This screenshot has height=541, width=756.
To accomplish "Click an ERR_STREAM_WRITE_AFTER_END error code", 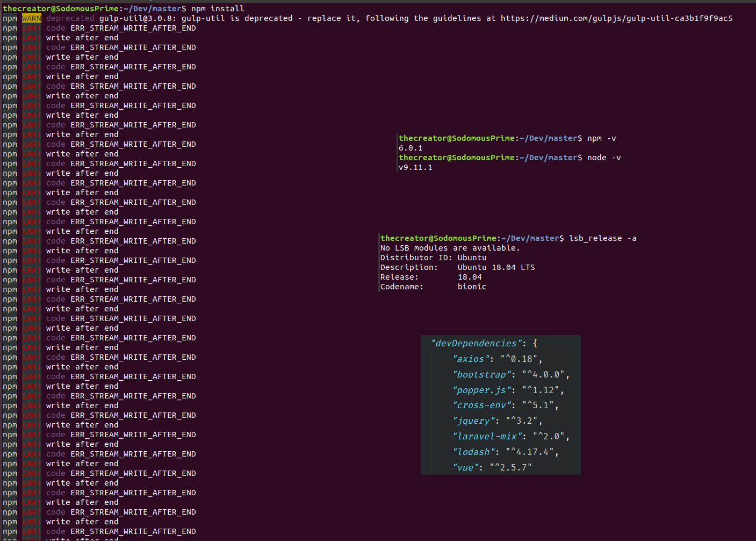I will point(133,27).
